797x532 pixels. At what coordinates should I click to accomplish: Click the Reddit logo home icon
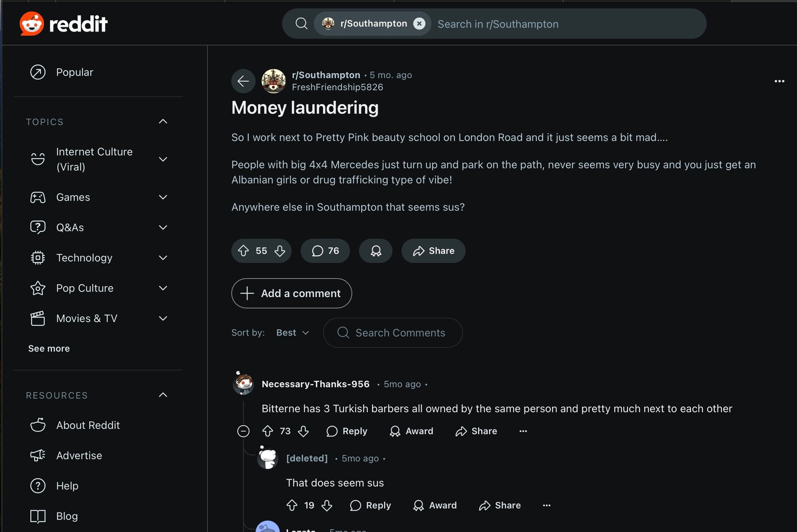pos(32,23)
